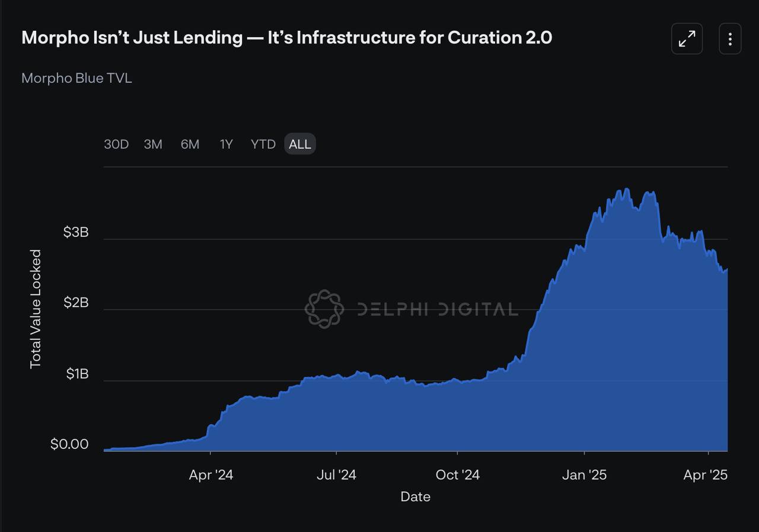Click the Jan '25 x-axis label
The height and width of the screenshot is (532, 759).
tap(584, 475)
